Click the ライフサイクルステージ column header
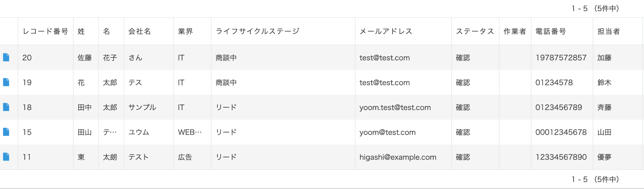The height and width of the screenshot is (189, 644). (258, 31)
